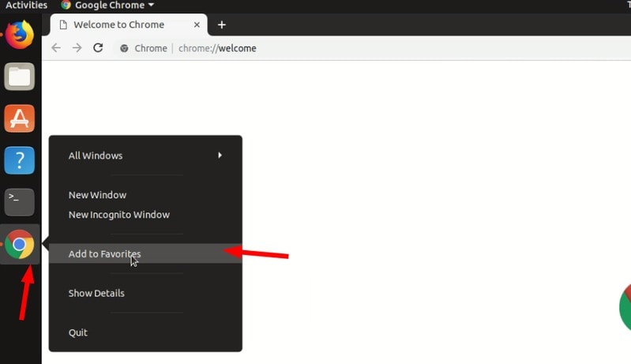Open the Google Chrome app menu in the top bar
Image resolution: width=631 pixels, height=364 pixels.
107,6
